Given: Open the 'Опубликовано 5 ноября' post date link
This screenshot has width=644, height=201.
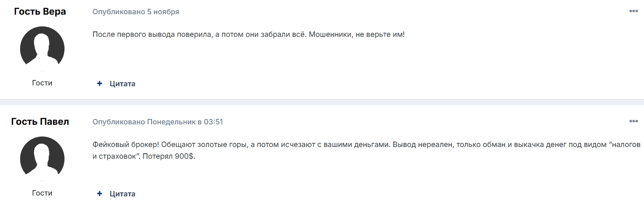Looking at the screenshot, I should [x=136, y=12].
